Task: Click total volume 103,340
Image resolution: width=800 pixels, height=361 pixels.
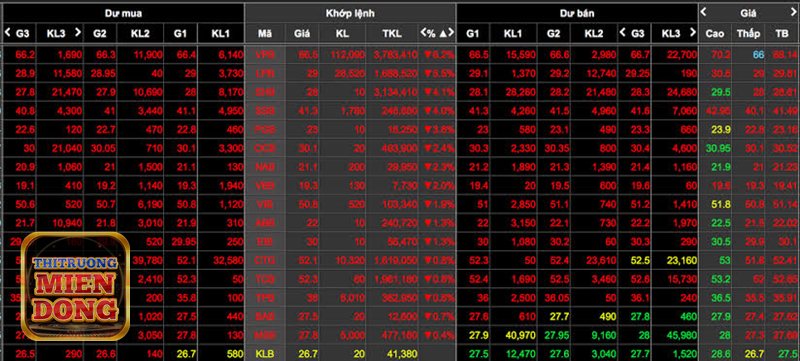Action: (x=398, y=204)
